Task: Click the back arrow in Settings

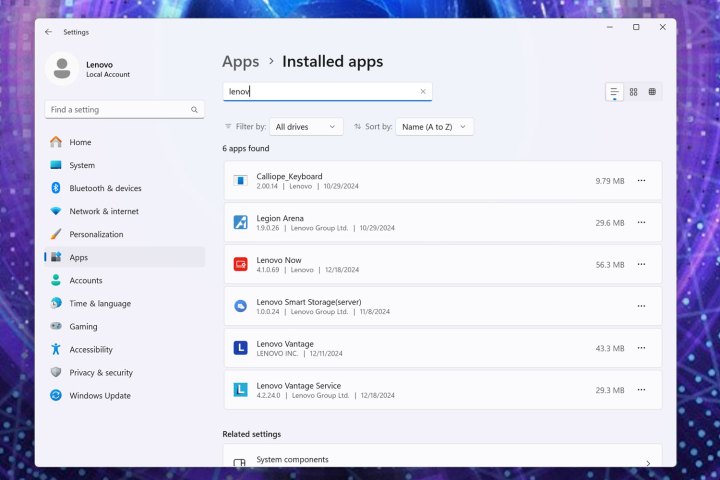Action: click(48, 32)
